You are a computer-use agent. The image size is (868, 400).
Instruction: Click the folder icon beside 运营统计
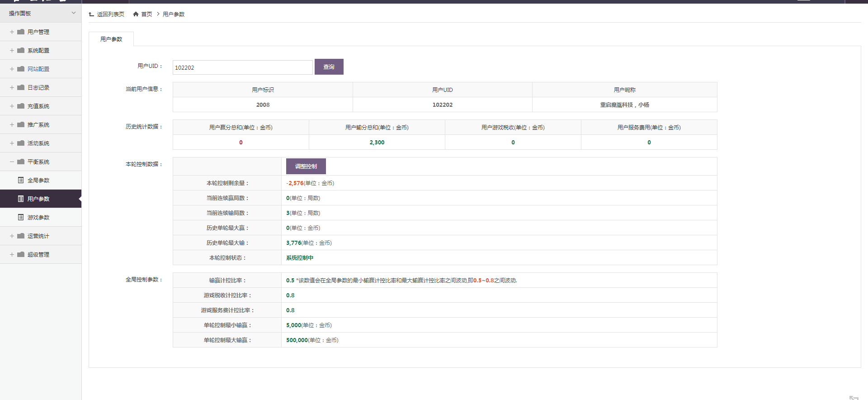pos(21,236)
